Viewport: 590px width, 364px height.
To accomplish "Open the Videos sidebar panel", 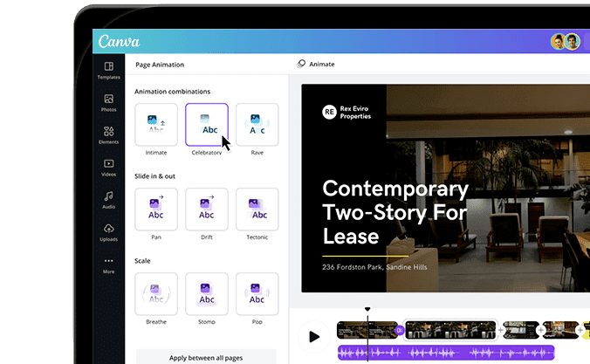I will 109,168.
